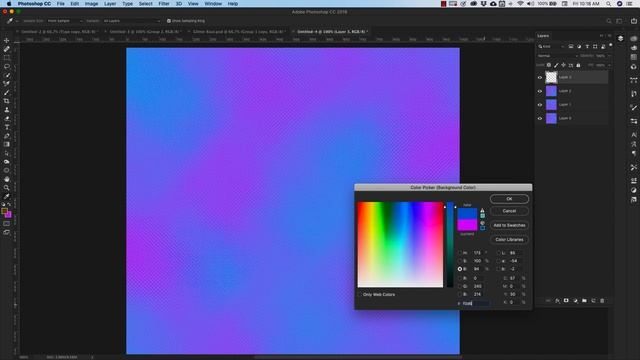Select Layer 3 thumbnail in Layers panel

coord(551,77)
